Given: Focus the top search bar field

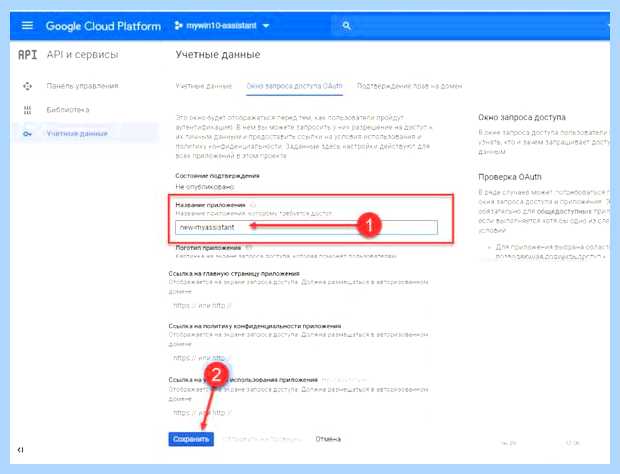Looking at the screenshot, I should (x=471, y=26).
